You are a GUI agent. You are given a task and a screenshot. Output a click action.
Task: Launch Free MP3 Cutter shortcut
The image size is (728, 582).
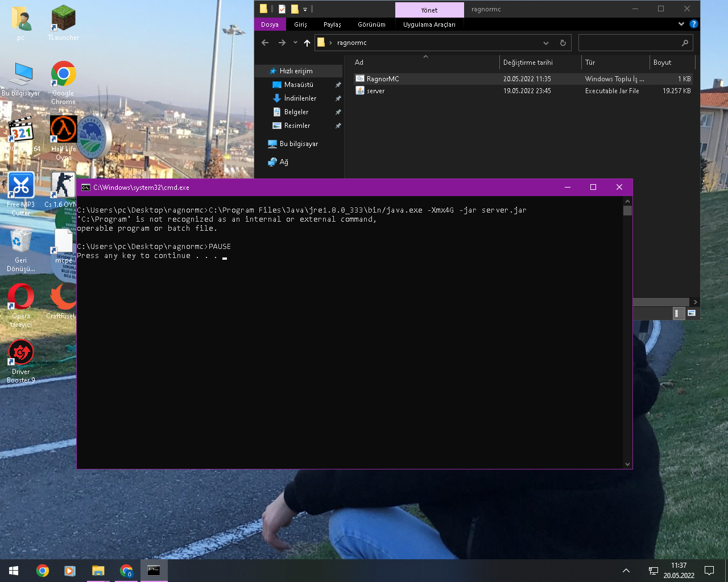coord(21,194)
